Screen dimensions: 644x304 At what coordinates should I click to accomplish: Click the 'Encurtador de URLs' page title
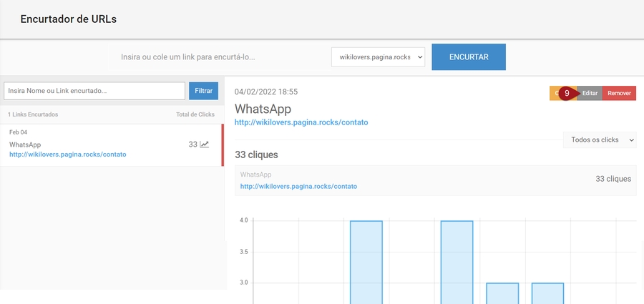coord(68,19)
